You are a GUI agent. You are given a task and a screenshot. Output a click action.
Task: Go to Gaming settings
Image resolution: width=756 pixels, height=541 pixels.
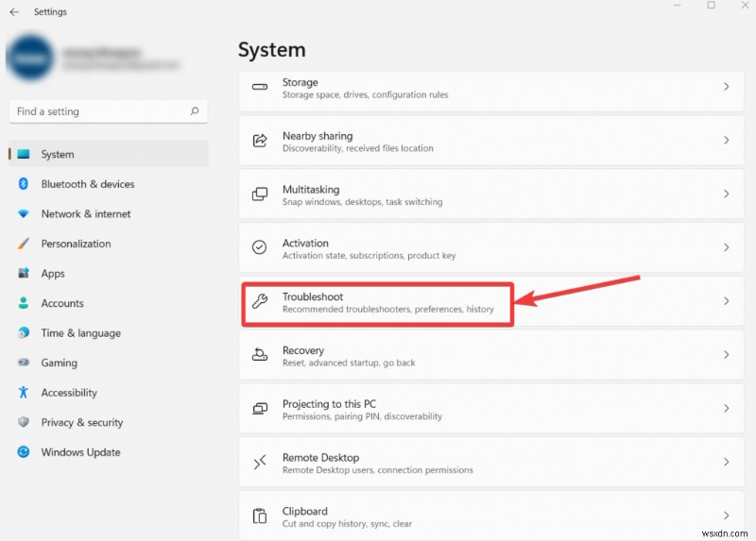point(109,363)
